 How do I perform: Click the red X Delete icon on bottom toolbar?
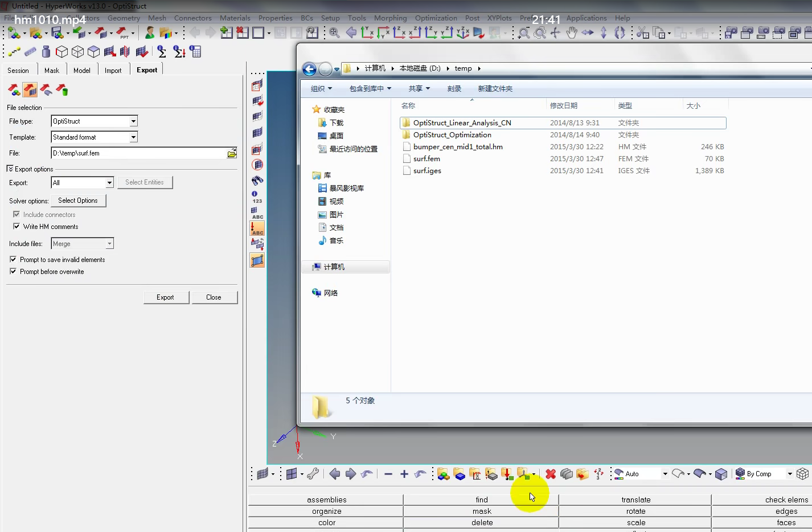point(551,474)
